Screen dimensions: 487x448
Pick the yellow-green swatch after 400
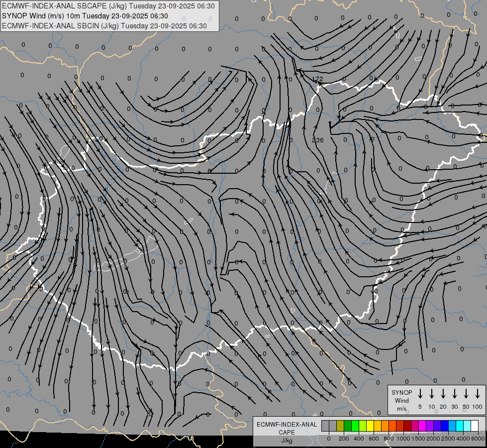[x=363, y=426]
